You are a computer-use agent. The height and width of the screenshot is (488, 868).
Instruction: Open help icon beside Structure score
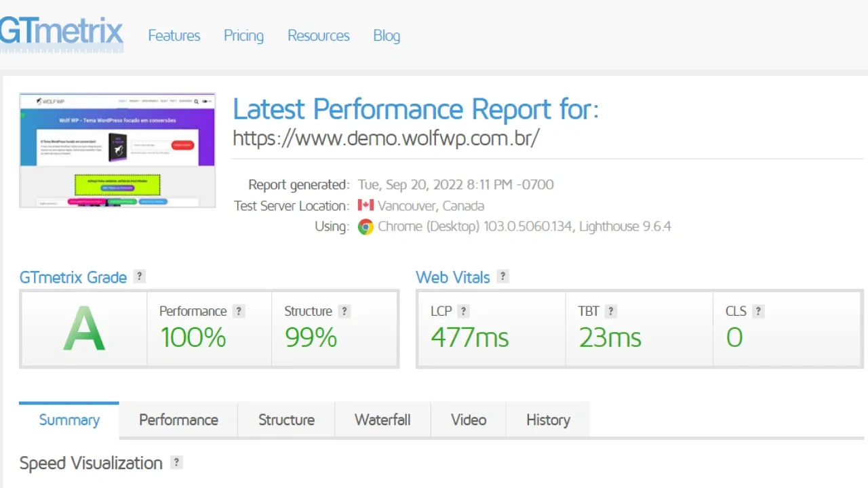click(x=344, y=311)
